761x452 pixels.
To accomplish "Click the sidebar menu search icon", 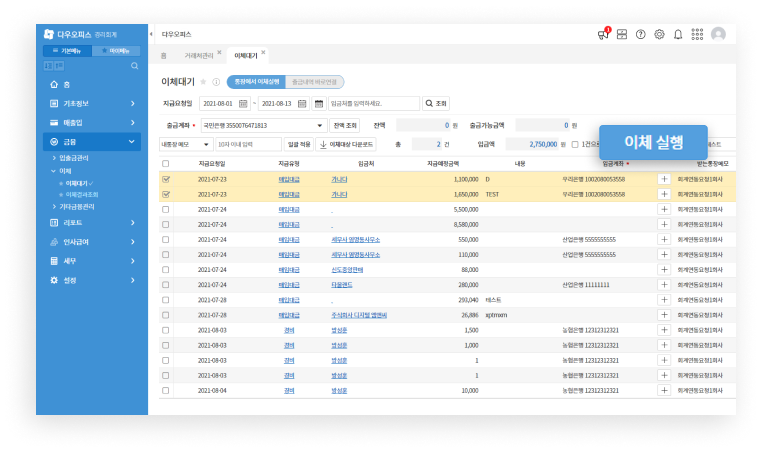I will [x=134, y=66].
